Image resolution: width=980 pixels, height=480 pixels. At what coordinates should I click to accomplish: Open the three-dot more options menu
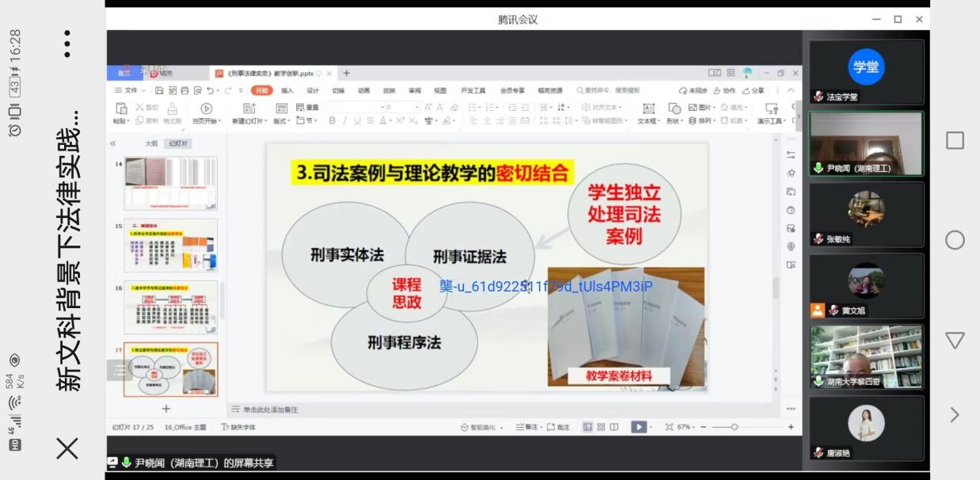(x=67, y=44)
